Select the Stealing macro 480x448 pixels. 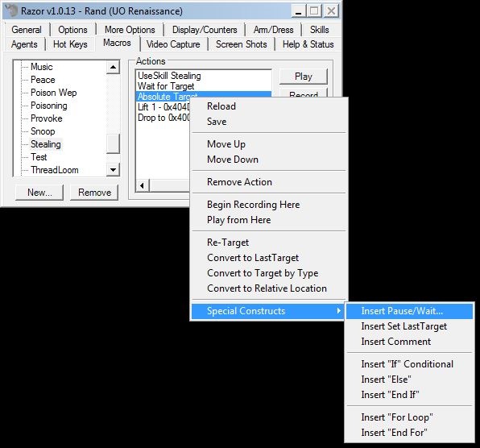click(x=46, y=144)
